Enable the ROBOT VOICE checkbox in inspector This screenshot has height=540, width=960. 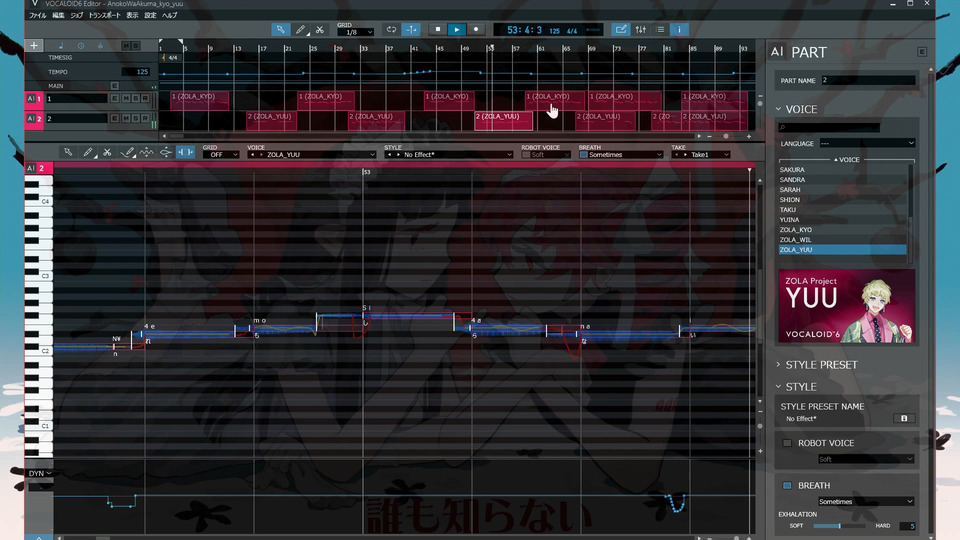787,443
